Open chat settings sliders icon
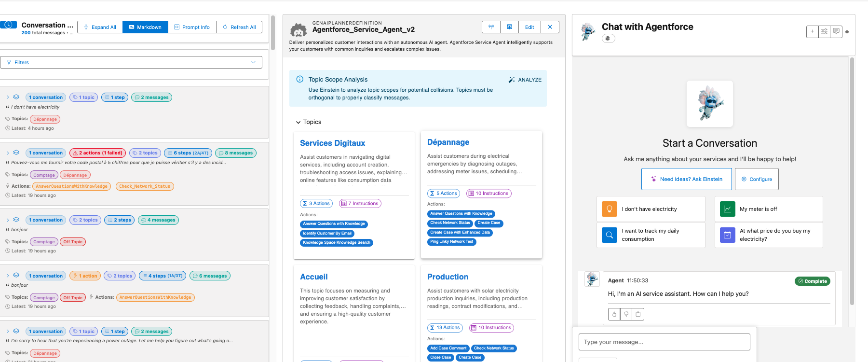 coord(824,32)
